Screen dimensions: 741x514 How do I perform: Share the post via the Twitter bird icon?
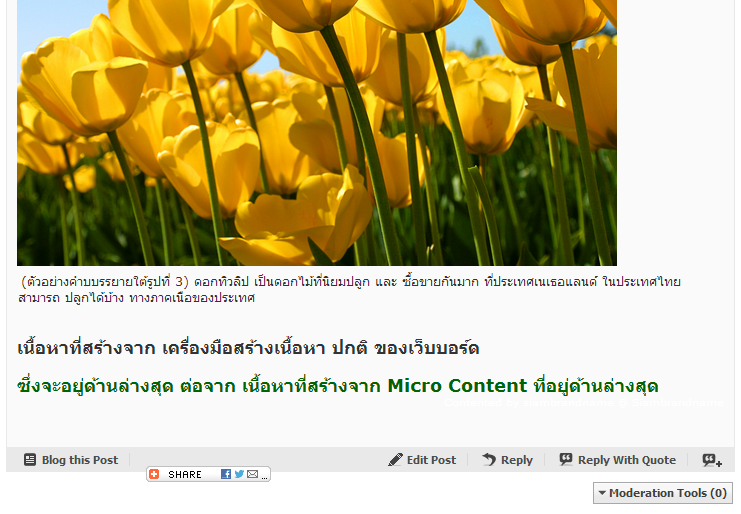pos(239,474)
